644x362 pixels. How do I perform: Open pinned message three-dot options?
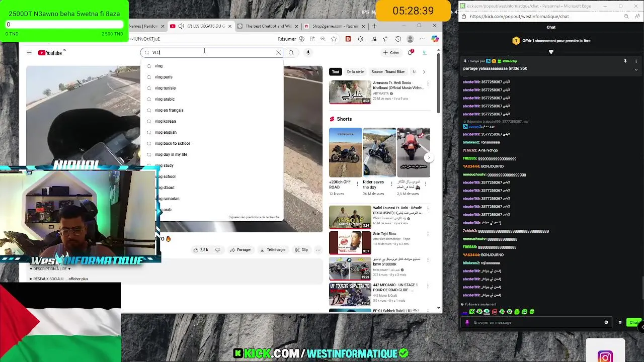coord(636,61)
